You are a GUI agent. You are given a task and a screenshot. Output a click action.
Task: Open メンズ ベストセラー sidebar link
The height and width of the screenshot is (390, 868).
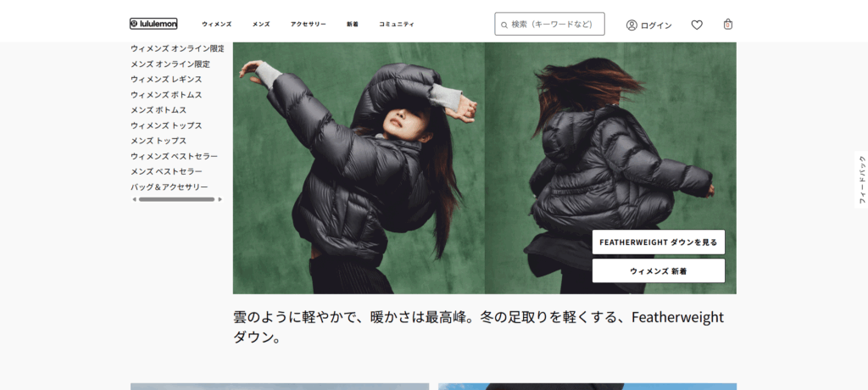click(x=166, y=172)
